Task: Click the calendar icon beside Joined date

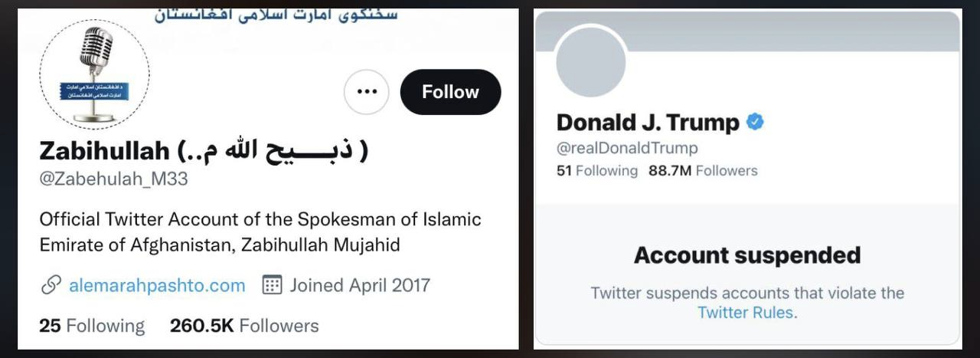Action: pyautogui.click(x=272, y=286)
